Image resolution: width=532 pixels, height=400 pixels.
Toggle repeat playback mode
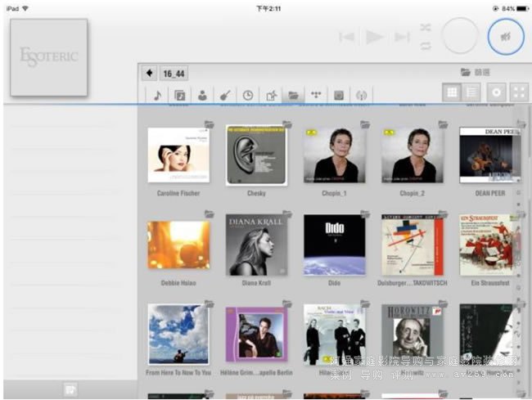click(426, 46)
